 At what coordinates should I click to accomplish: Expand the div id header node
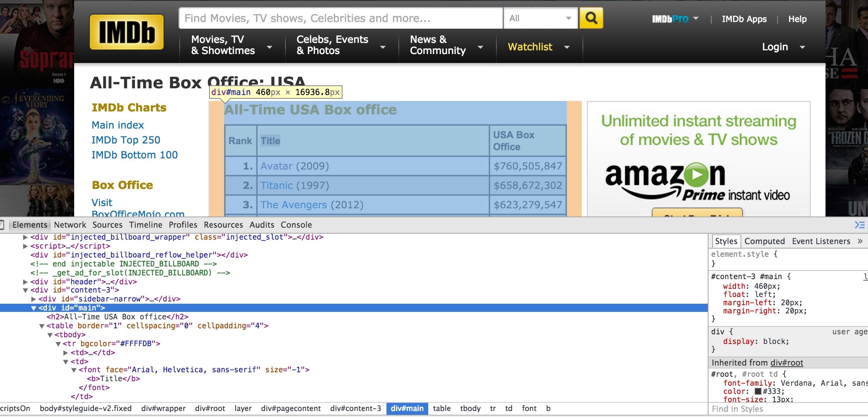click(x=25, y=282)
